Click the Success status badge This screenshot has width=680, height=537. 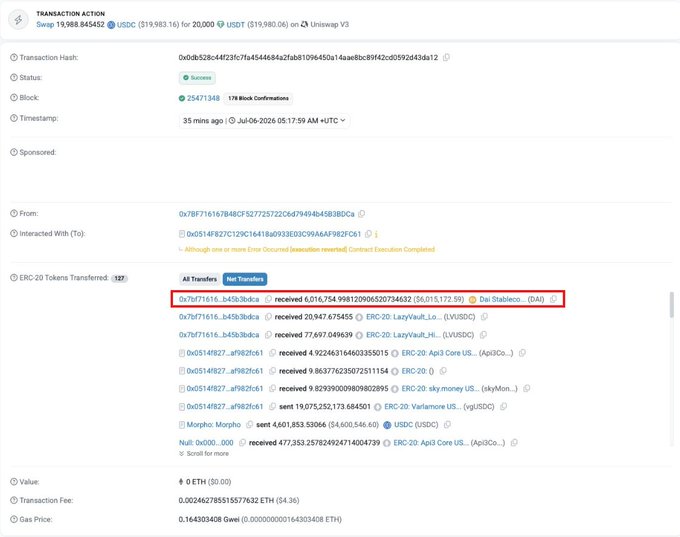click(197, 78)
